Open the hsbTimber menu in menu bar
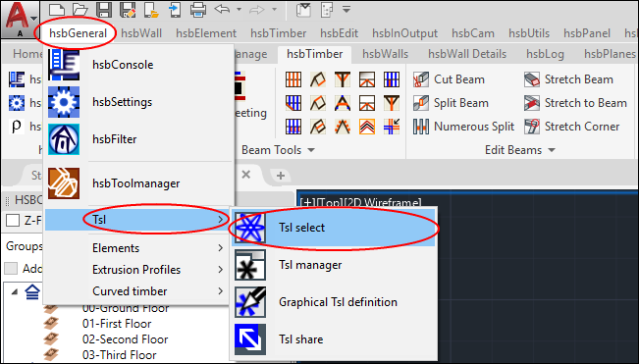The width and height of the screenshot is (639, 364). pos(279,33)
